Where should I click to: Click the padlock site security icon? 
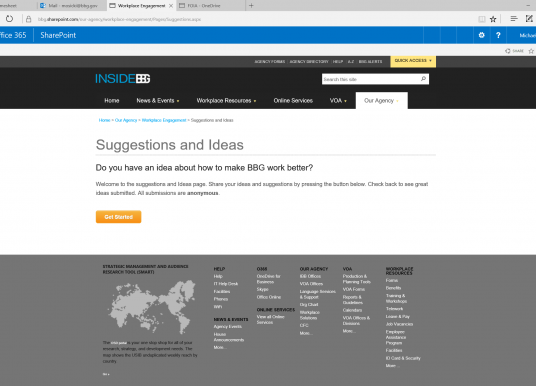tap(29, 19)
